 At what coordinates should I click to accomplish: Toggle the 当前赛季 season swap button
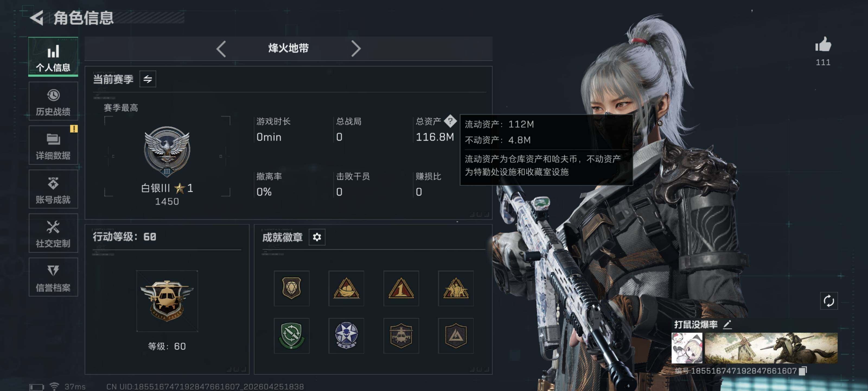pyautogui.click(x=148, y=79)
